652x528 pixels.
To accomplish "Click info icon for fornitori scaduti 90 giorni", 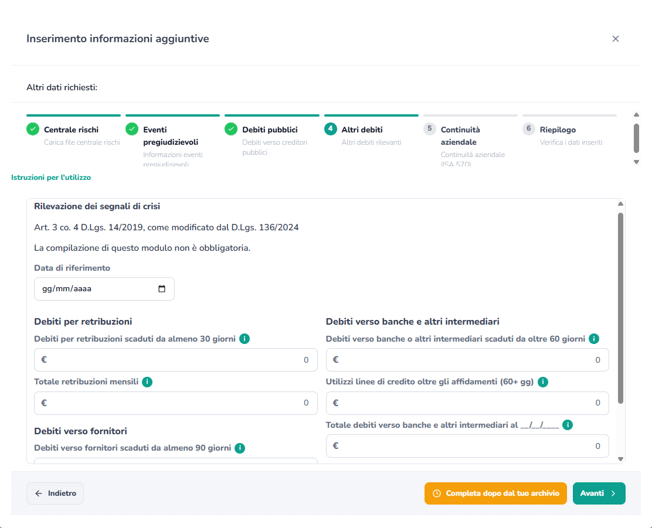I will 240,448.
